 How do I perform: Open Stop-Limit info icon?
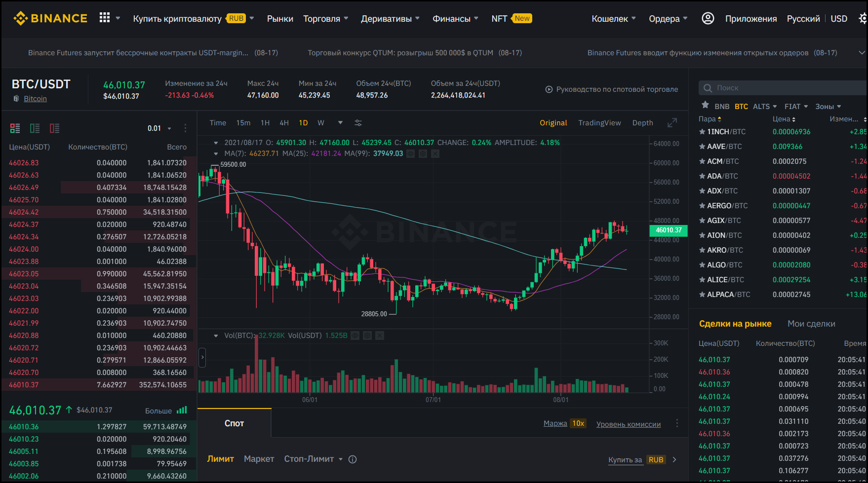tap(353, 459)
